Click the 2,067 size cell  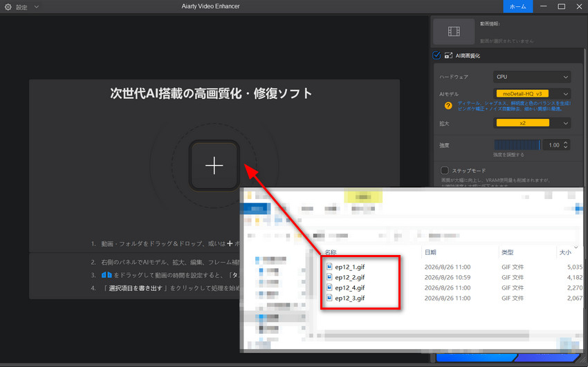(x=575, y=299)
